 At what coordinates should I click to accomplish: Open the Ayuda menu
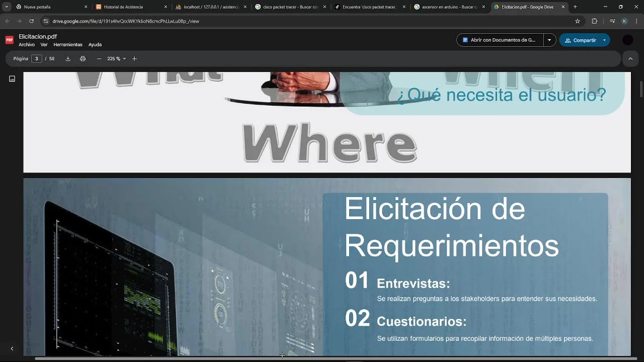coord(95,45)
